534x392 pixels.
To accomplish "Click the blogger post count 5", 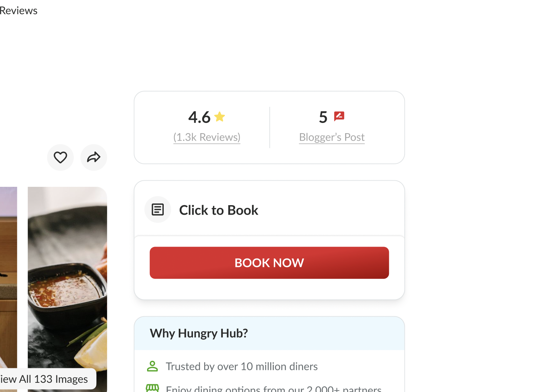I will 323,117.
